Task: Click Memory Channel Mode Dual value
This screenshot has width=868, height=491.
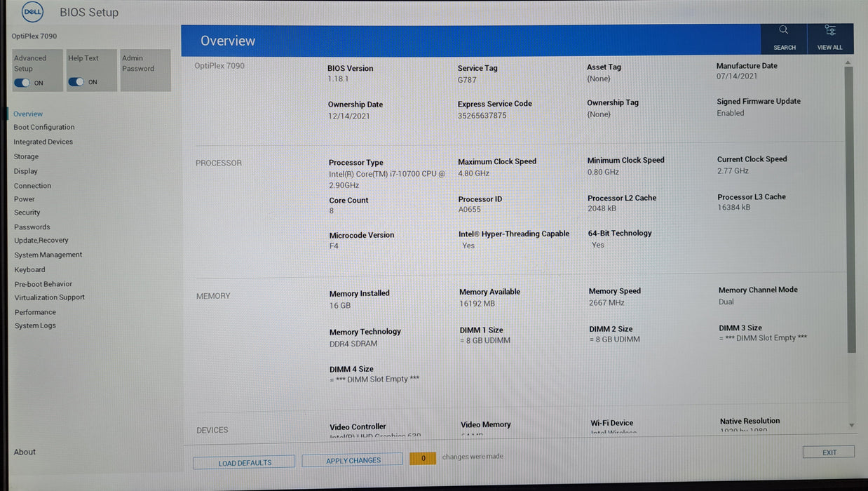Action: (726, 302)
